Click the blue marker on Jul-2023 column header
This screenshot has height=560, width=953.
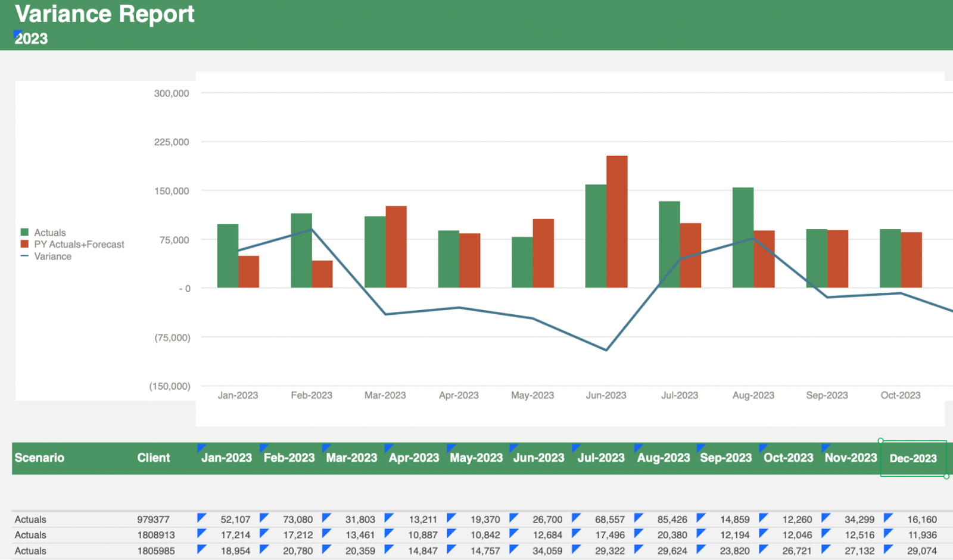pyautogui.click(x=575, y=448)
